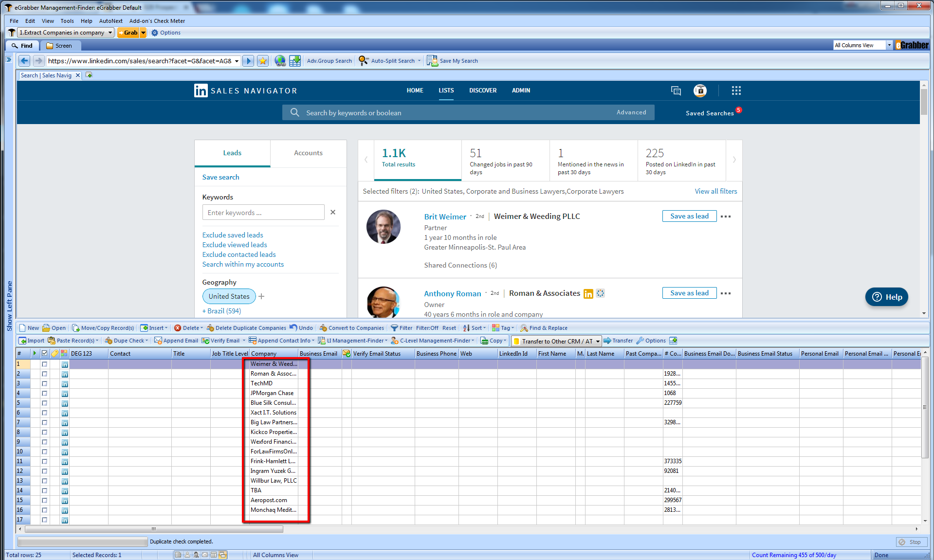Click the LinkedIn badge beside Roman & Associates

click(588, 294)
